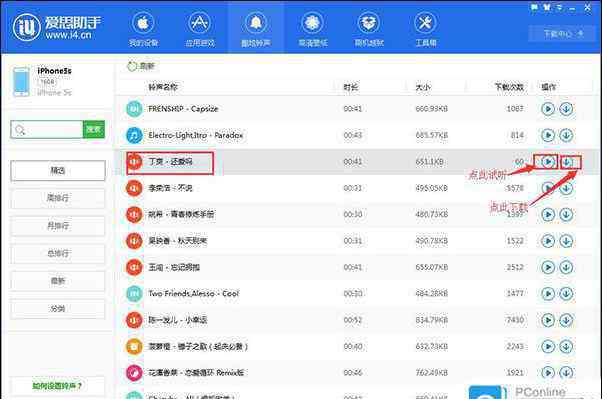Download the 恋爱循环 Remix版 ringtone
The width and height of the screenshot is (602, 399).
[x=566, y=373]
